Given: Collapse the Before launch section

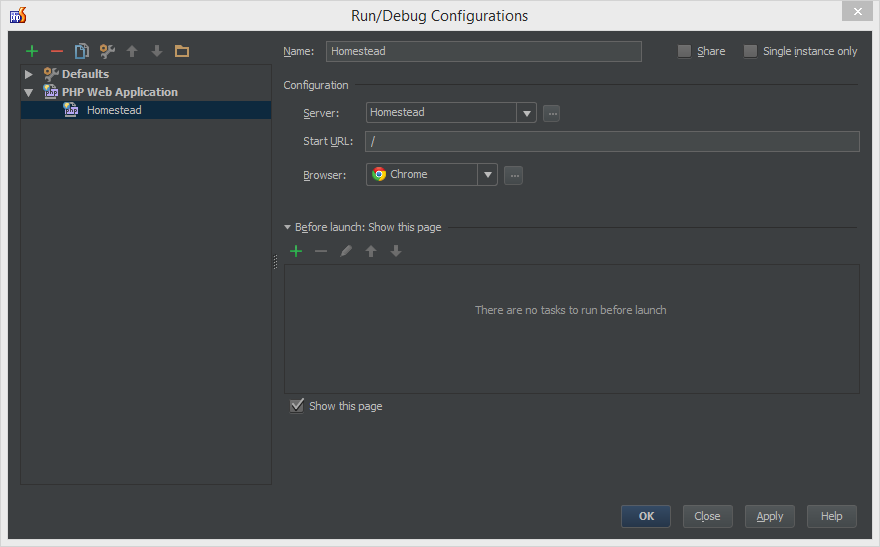Looking at the screenshot, I should tap(287, 227).
